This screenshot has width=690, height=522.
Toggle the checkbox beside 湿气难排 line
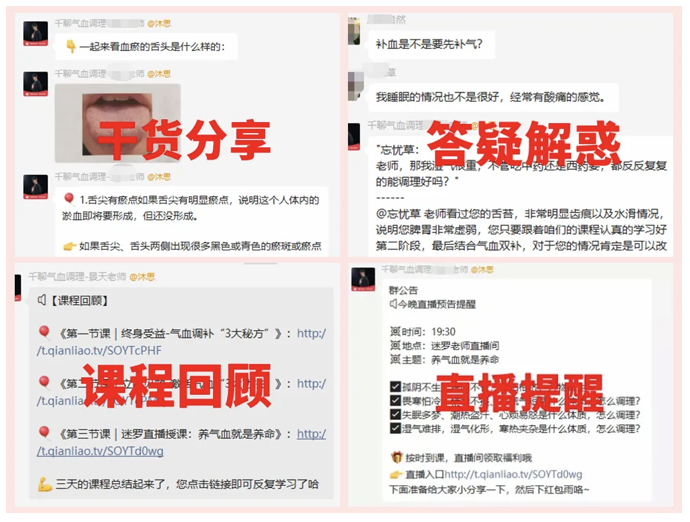pyautogui.click(x=395, y=428)
